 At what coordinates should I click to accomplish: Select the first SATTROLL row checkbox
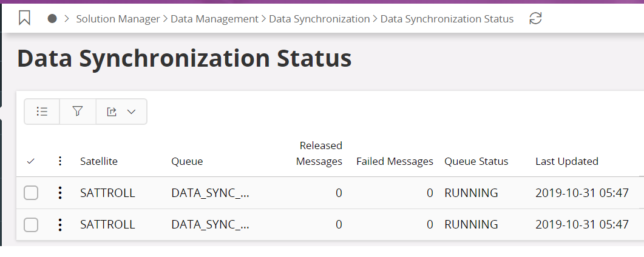click(x=31, y=193)
